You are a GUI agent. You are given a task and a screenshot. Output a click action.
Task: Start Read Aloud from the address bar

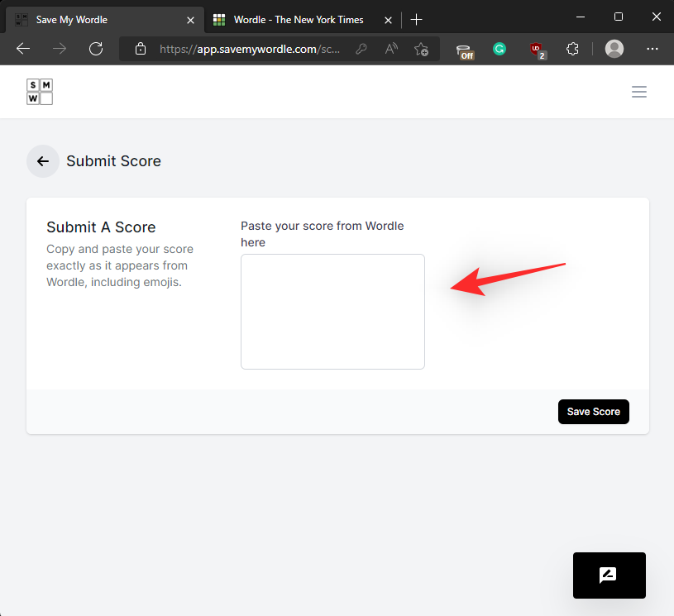tap(391, 49)
